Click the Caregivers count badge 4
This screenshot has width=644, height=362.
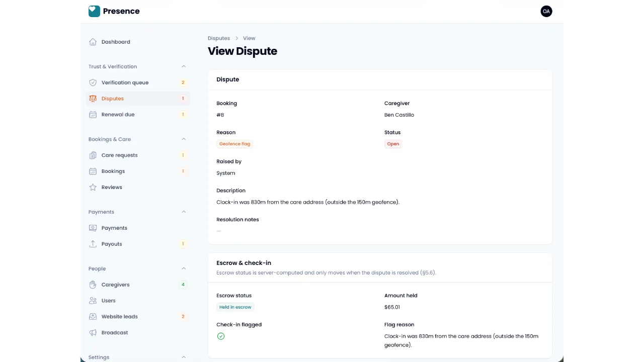(x=183, y=285)
